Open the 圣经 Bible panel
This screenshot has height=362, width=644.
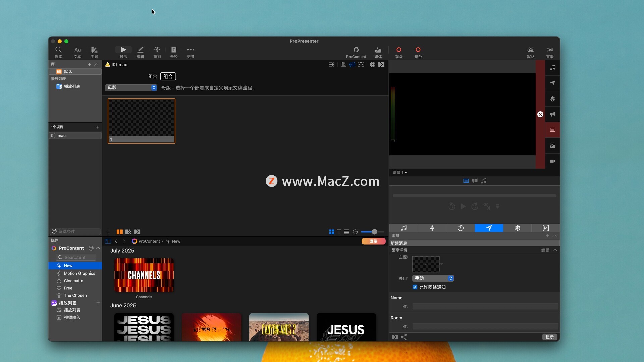coord(174,52)
